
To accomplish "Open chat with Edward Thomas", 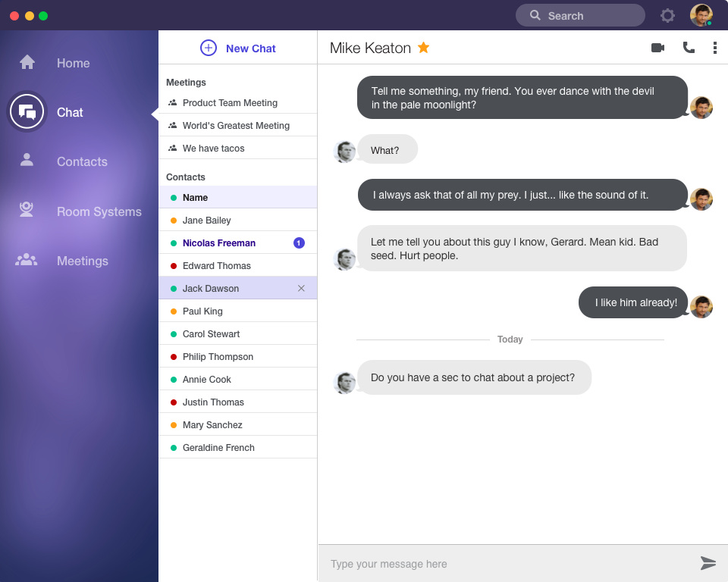I will [x=237, y=265].
